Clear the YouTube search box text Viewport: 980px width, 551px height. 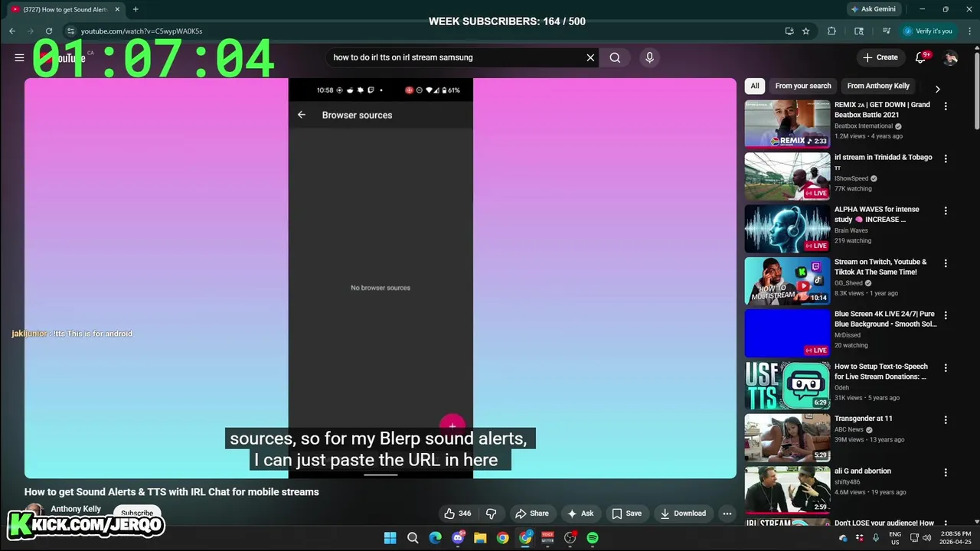(590, 57)
